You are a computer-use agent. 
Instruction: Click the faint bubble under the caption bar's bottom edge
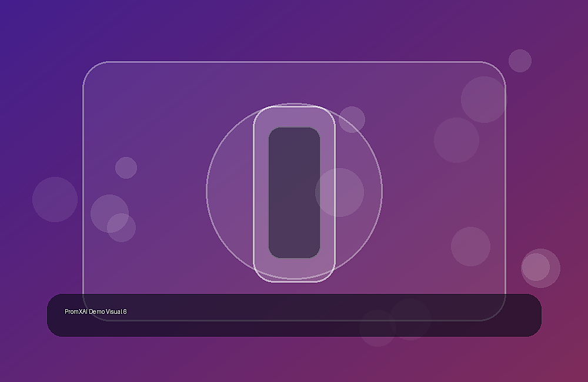(x=377, y=329)
